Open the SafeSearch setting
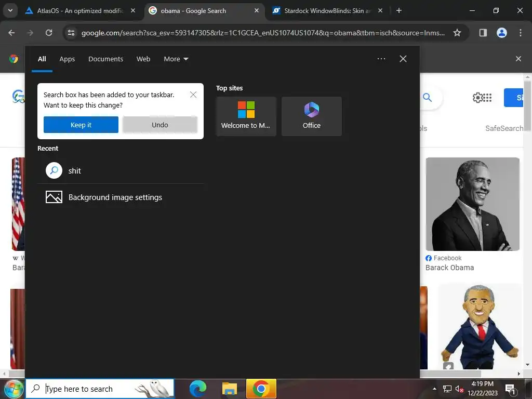This screenshot has width=532, height=399. point(504,128)
